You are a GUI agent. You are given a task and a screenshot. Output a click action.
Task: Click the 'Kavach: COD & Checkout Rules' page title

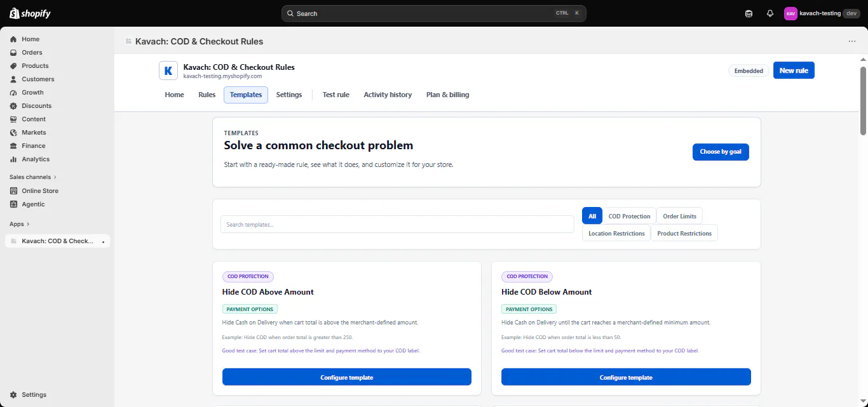click(x=199, y=41)
